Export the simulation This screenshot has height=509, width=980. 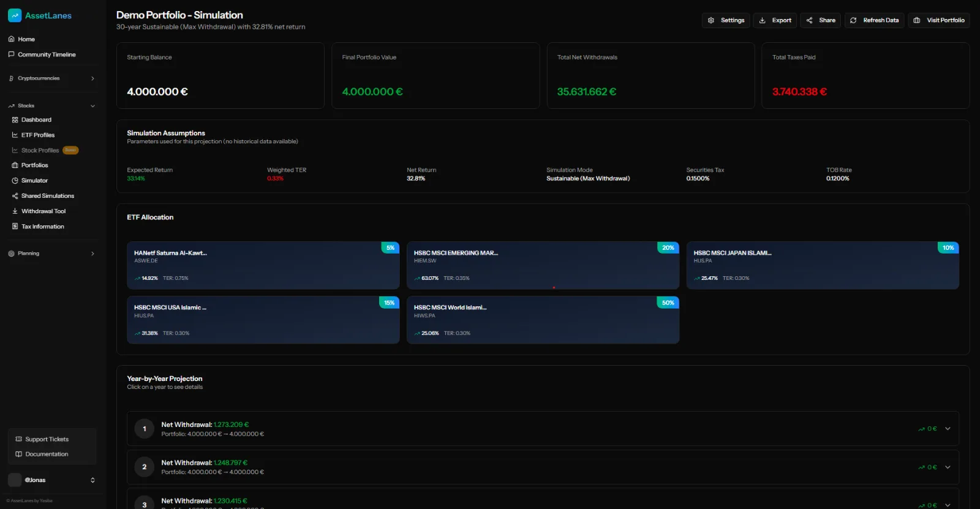pyautogui.click(x=775, y=20)
